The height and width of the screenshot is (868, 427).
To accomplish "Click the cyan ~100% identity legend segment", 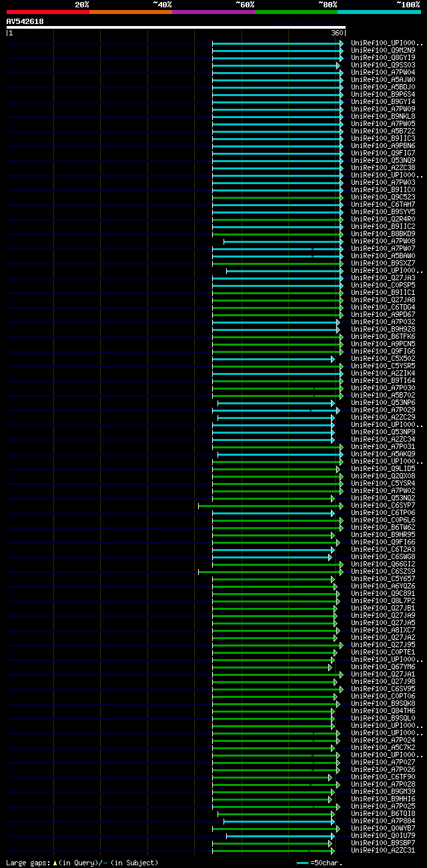I will point(379,11).
